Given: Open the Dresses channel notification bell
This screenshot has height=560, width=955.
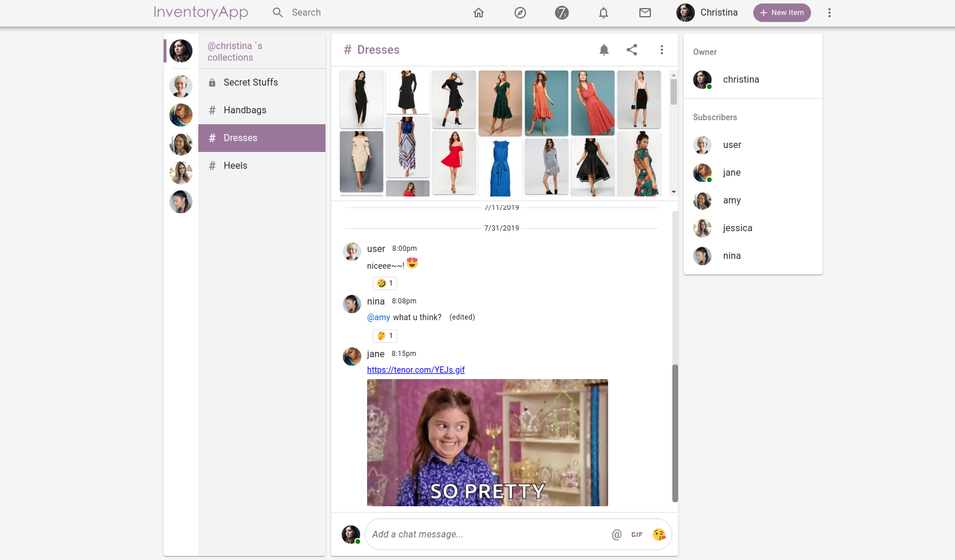Looking at the screenshot, I should click(604, 50).
